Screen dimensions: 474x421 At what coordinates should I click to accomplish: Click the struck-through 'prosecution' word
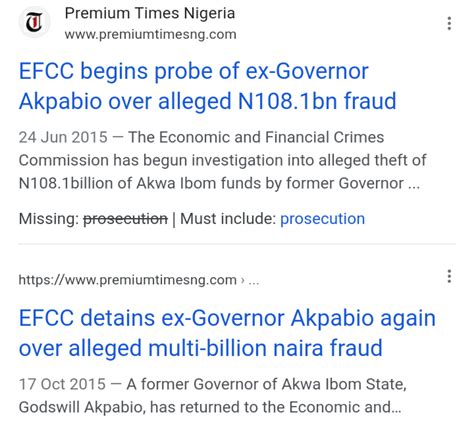tap(125, 219)
